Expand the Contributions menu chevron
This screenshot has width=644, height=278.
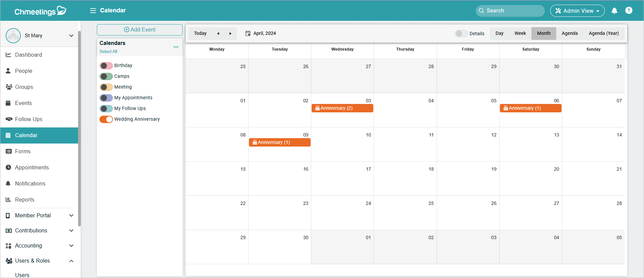pos(71,230)
